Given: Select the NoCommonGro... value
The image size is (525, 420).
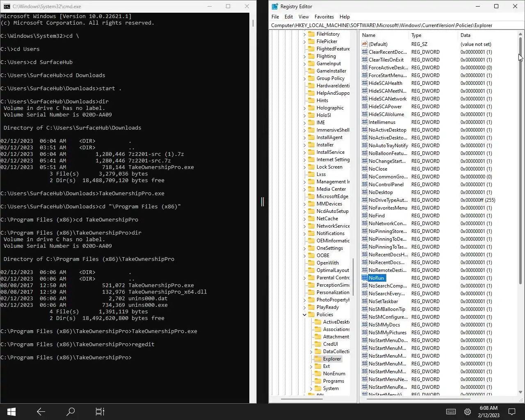Looking at the screenshot, I should (x=388, y=176).
